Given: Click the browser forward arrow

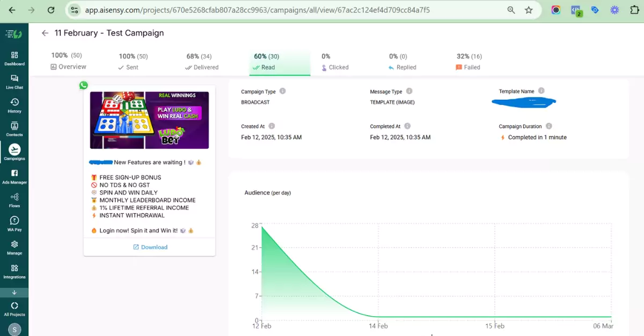Looking at the screenshot, I should coord(31,10).
